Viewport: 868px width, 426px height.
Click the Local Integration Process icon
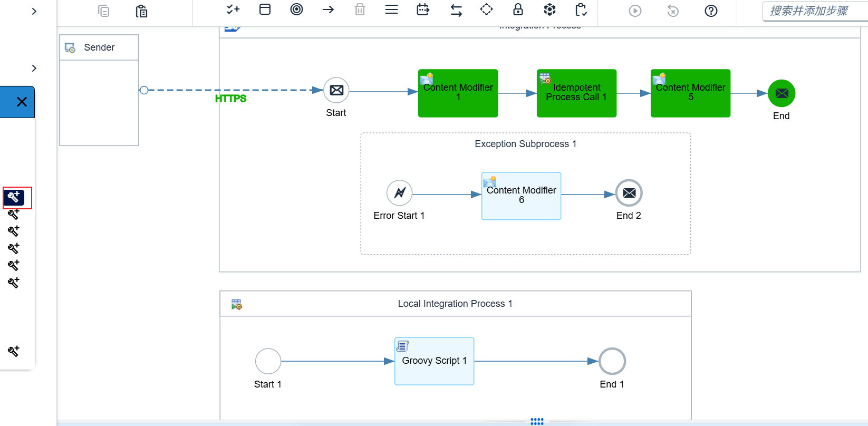[x=237, y=305]
